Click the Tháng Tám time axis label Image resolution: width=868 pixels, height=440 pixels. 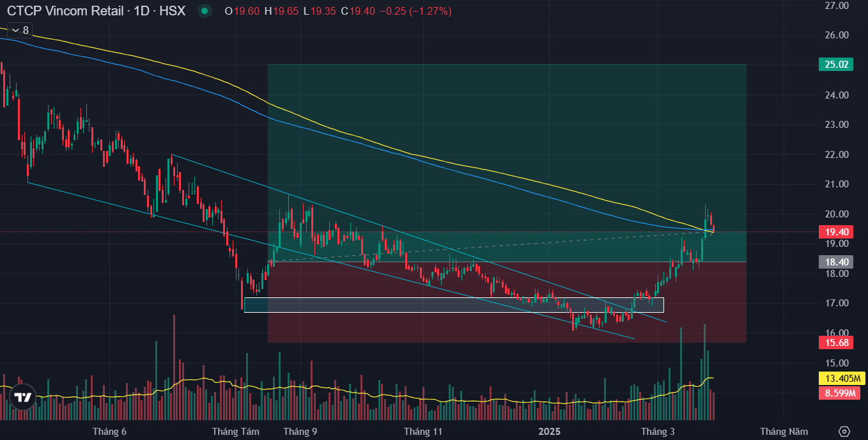236,432
